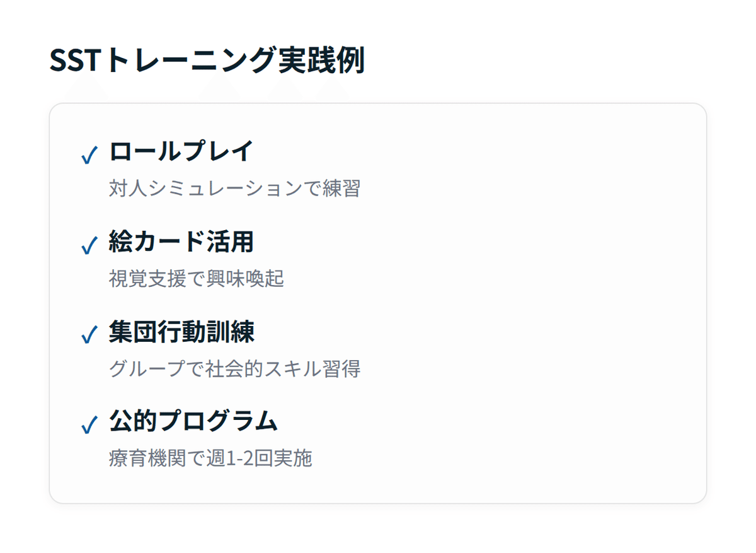Select the ロールプレイ heading
This screenshot has height=553, width=756.
point(181,151)
